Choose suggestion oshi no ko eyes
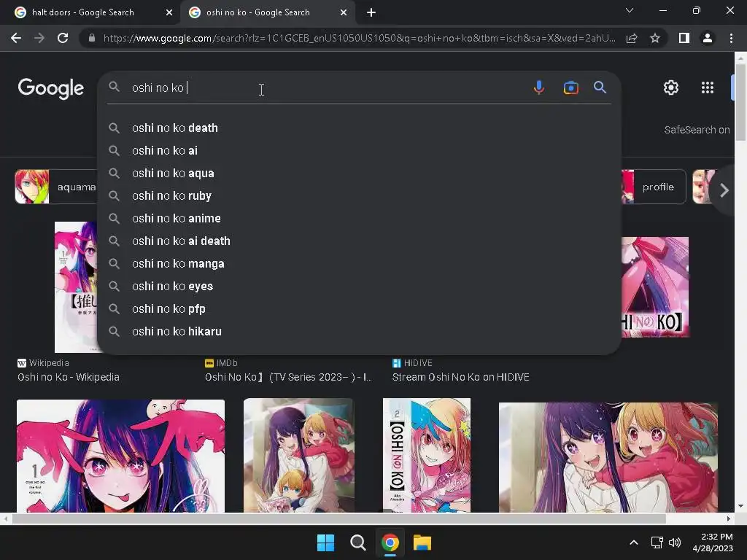This screenshot has width=747, height=560. tap(359, 286)
